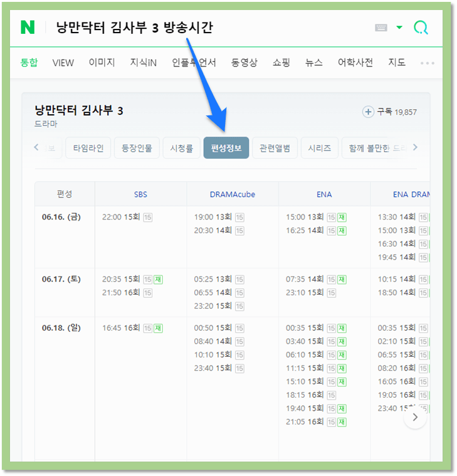457x476 pixels.
Task: Click the left chevron of category tabs
Action: tap(36, 147)
